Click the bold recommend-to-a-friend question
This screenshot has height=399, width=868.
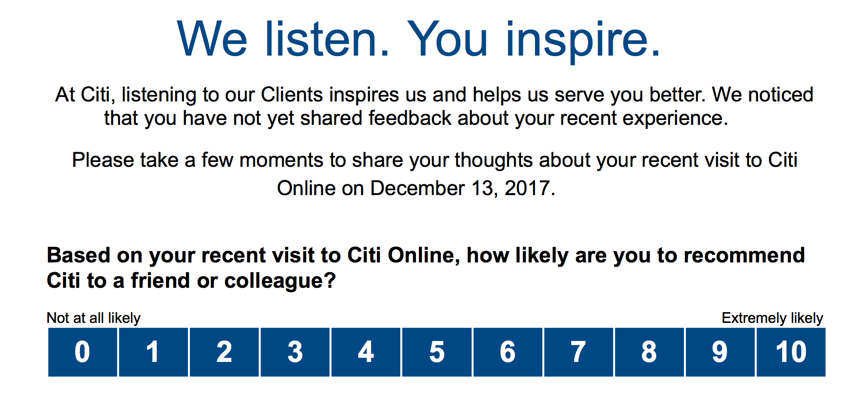tap(426, 268)
